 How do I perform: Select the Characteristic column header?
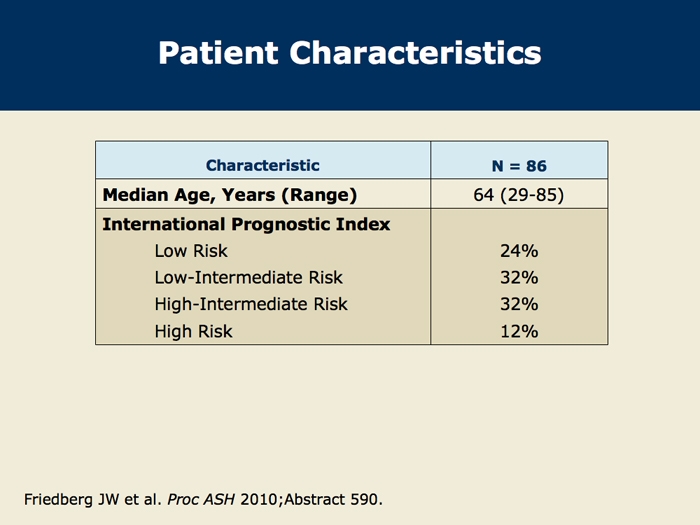262,165
